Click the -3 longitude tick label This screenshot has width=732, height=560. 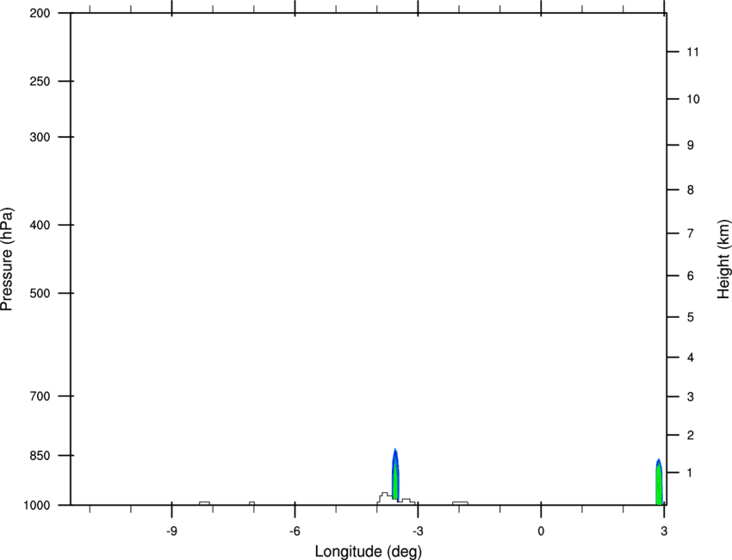tap(418, 531)
